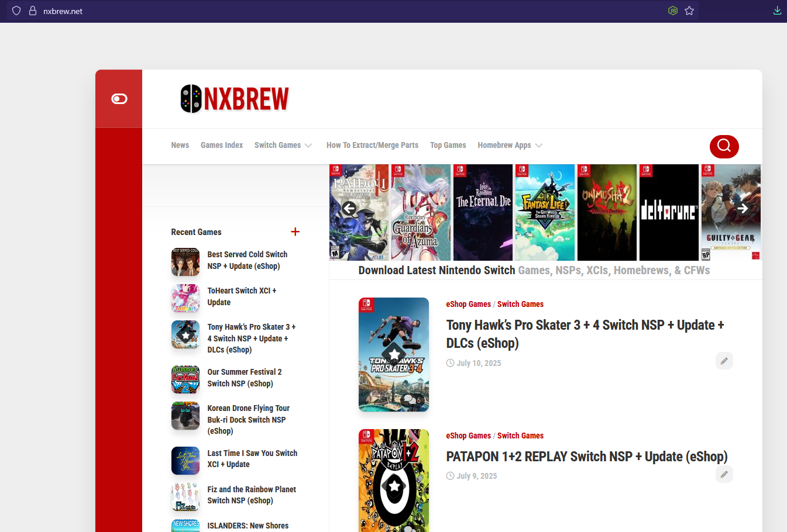The height and width of the screenshot is (532, 787).
Task: Open Tony Hawk's Pro Skater 3+4 post cover
Action: (x=394, y=354)
